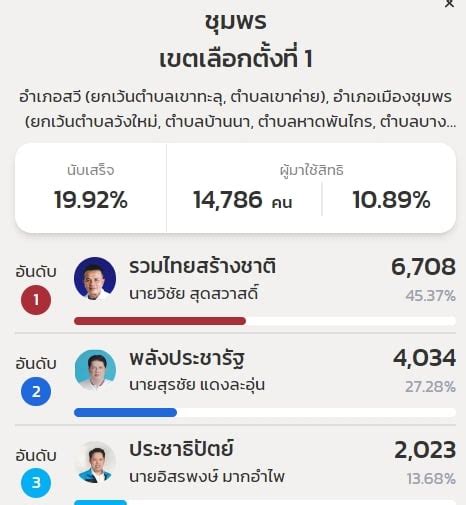
Task: Click the red vote progress bar
Action: (x=160, y=321)
